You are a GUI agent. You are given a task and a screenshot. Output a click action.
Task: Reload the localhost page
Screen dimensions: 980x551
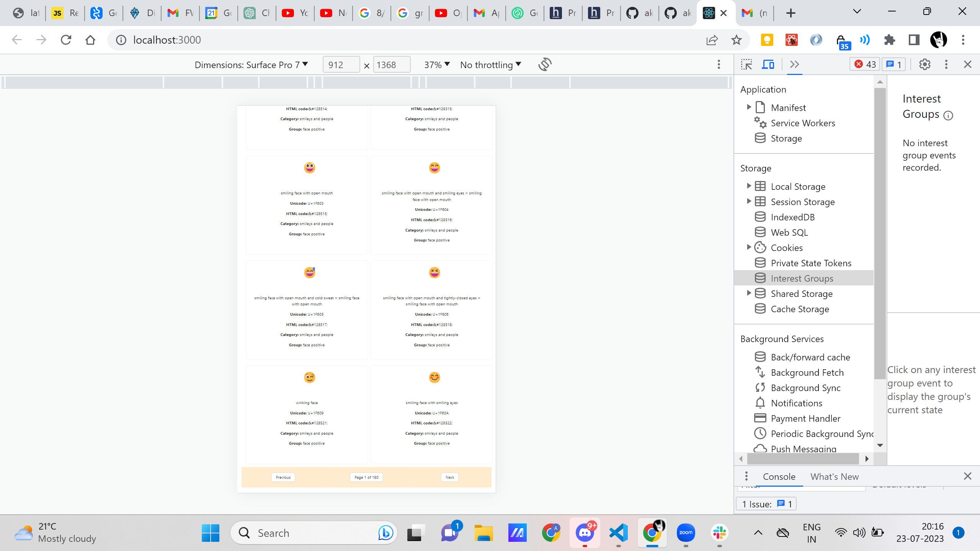[x=66, y=40]
